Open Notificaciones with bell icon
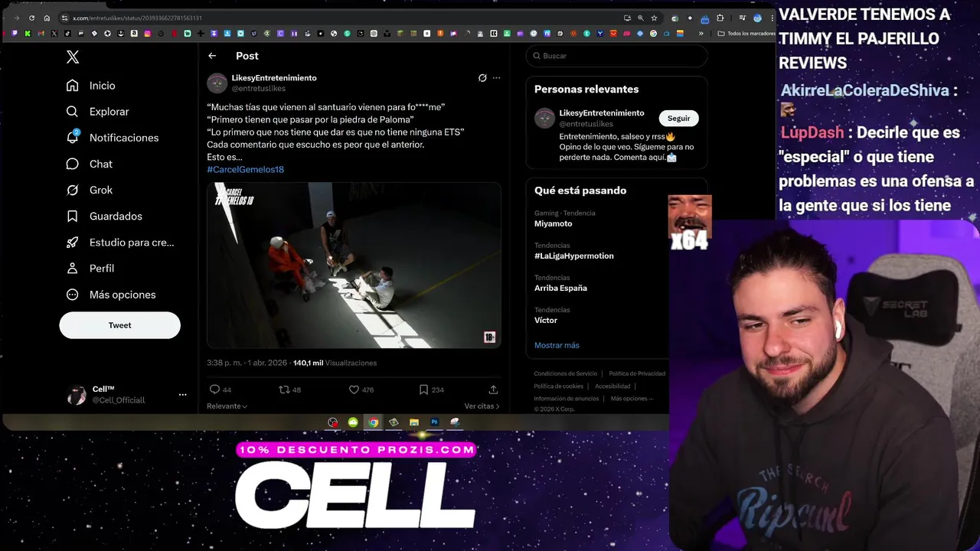Image resolution: width=980 pixels, height=551 pixels. (x=112, y=138)
